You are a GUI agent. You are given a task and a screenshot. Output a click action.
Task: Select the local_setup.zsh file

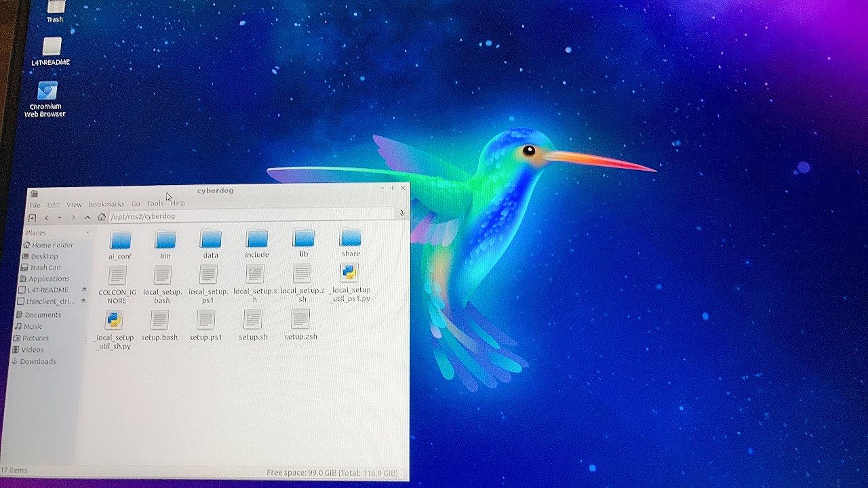pyautogui.click(x=302, y=283)
